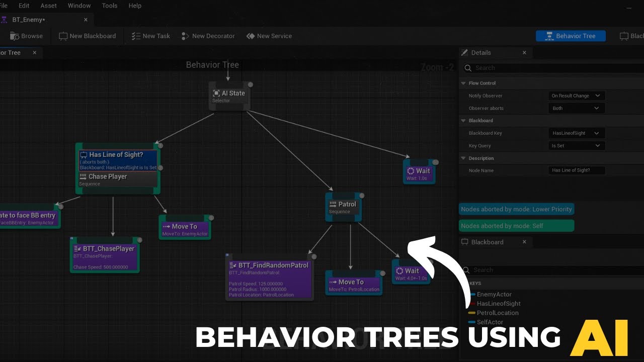Close the BT_Enemy tab

tap(86, 20)
